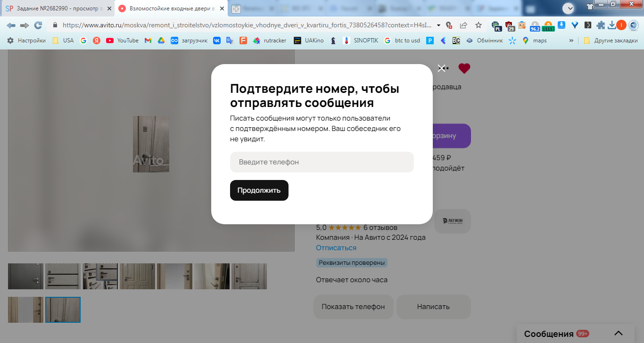644x343 pixels.
Task: Click the lock site info icon
Action: click(x=55, y=25)
